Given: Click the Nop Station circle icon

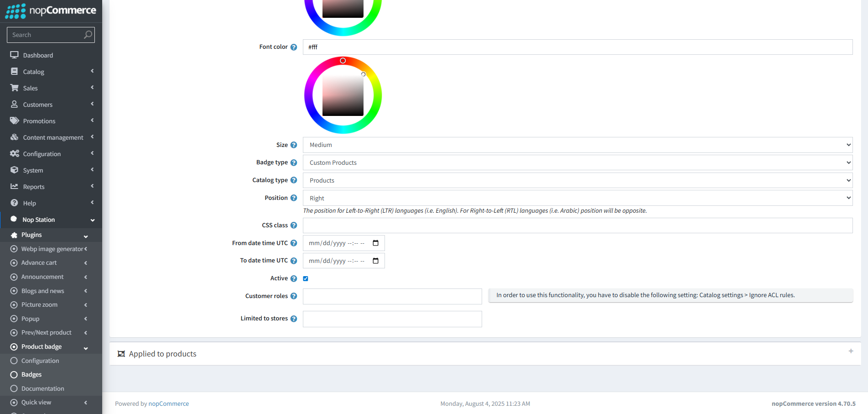Looking at the screenshot, I should click(x=14, y=219).
